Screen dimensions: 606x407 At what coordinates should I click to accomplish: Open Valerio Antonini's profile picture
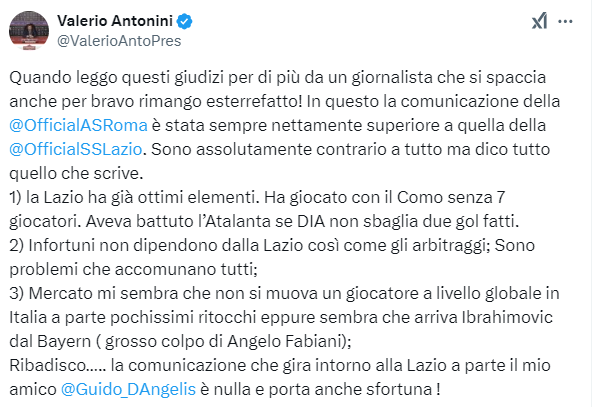29,31
